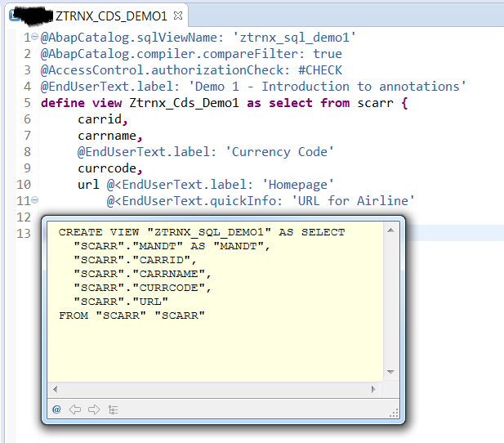Viewport: 504px width, 443px height.
Task: Click the popup's @ show-in-view icon
Action: point(56,409)
